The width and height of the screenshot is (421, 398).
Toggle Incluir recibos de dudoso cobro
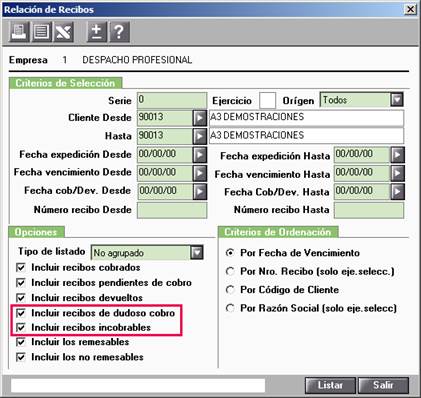[21, 313]
